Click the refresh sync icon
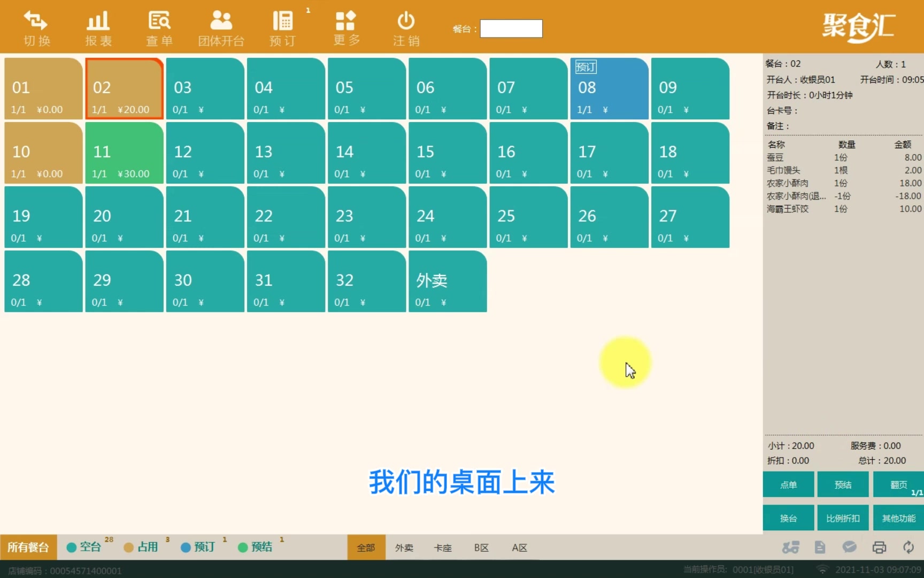The width and height of the screenshot is (924, 578). click(x=908, y=547)
